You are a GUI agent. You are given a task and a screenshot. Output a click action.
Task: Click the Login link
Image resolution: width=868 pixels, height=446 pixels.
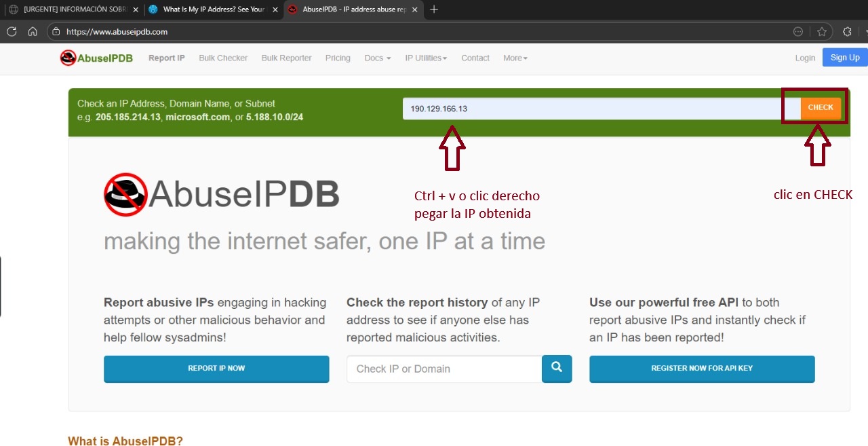click(805, 58)
